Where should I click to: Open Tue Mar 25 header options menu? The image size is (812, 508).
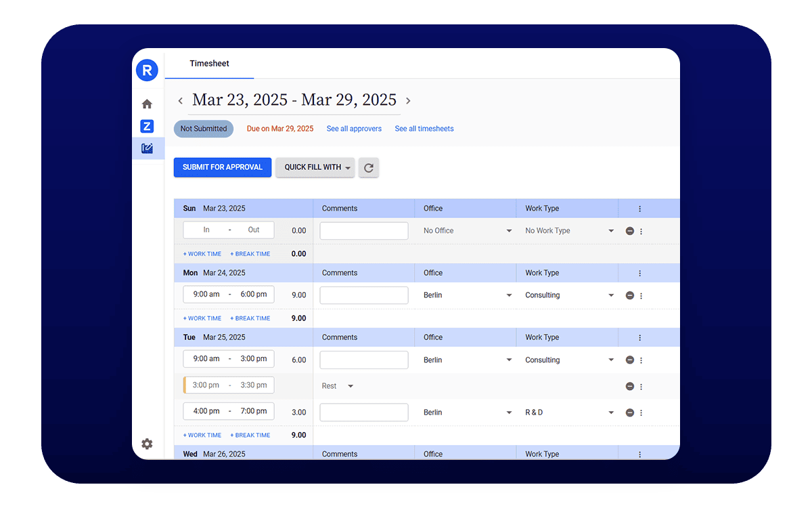pos(640,337)
